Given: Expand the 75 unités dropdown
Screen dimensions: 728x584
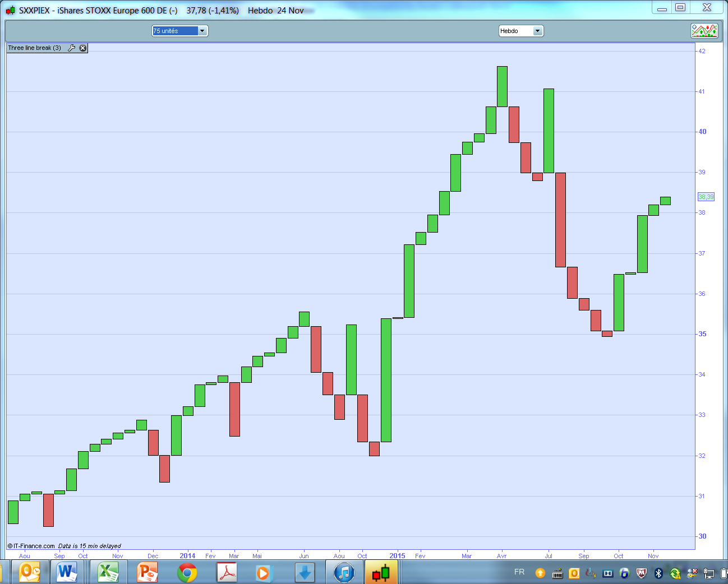Looking at the screenshot, I should point(202,31).
